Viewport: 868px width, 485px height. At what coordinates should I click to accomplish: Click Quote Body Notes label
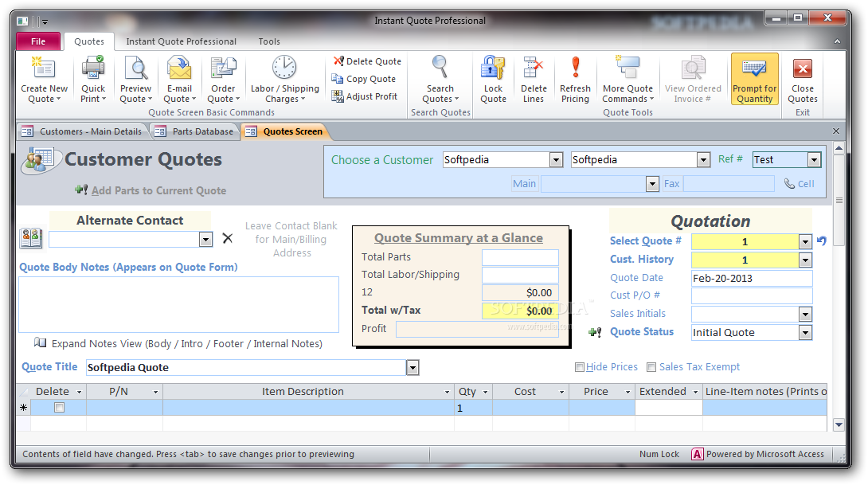[x=128, y=267]
